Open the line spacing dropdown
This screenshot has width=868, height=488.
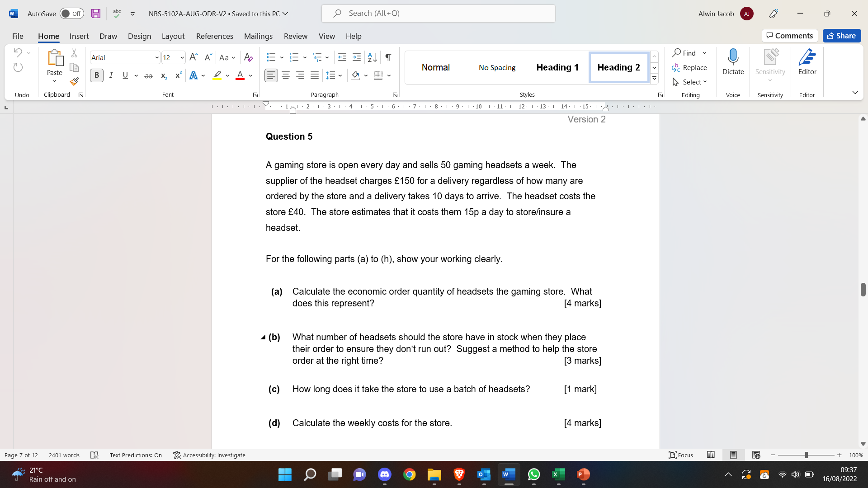click(340, 75)
